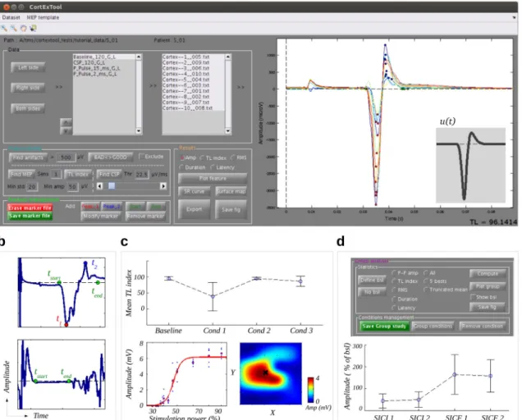Click the Find CSP button
This screenshot has width=522, height=420.
tap(109, 174)
